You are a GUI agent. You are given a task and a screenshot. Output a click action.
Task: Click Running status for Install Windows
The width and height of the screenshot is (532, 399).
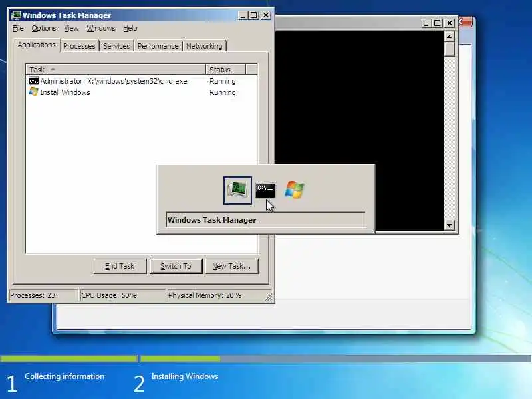[223, 92]
